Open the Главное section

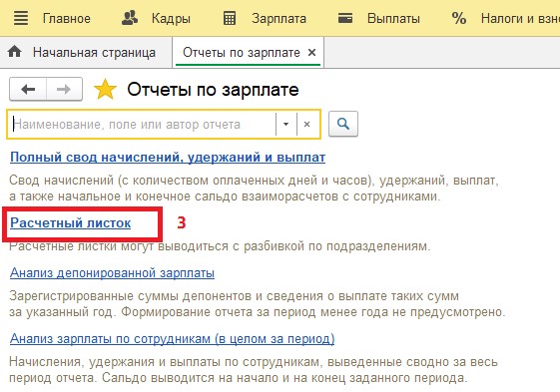click(x=67, y=18)
